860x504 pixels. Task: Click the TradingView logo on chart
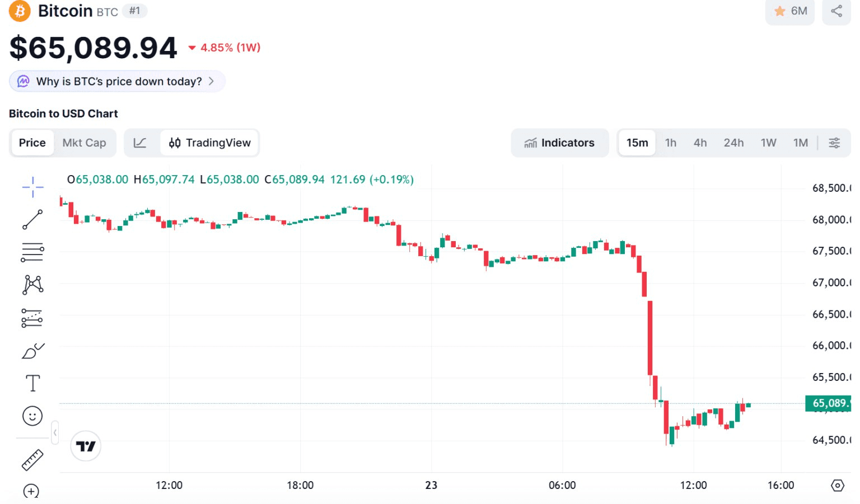tap(86, 446)
